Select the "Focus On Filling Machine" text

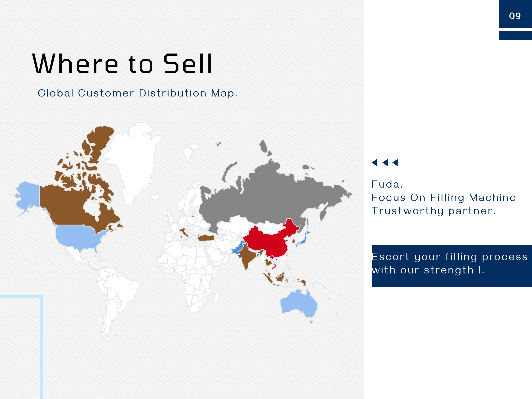[444, 198]
